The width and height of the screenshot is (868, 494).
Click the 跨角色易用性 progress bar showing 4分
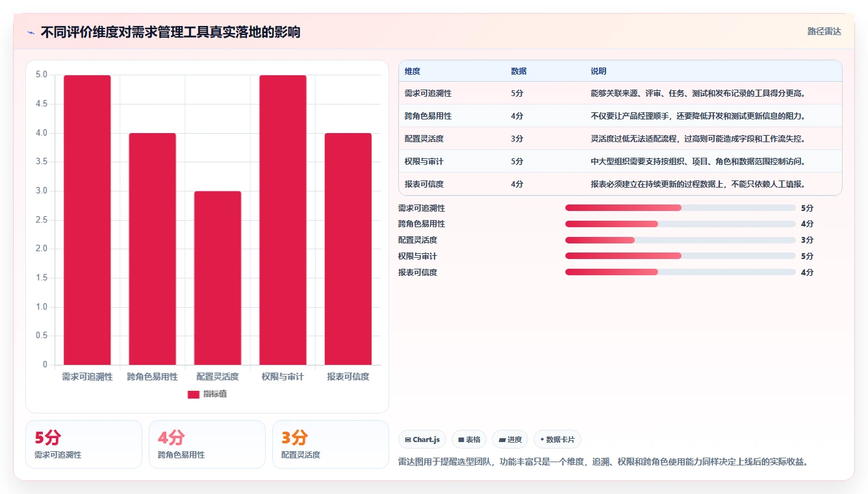pos(680,224)
